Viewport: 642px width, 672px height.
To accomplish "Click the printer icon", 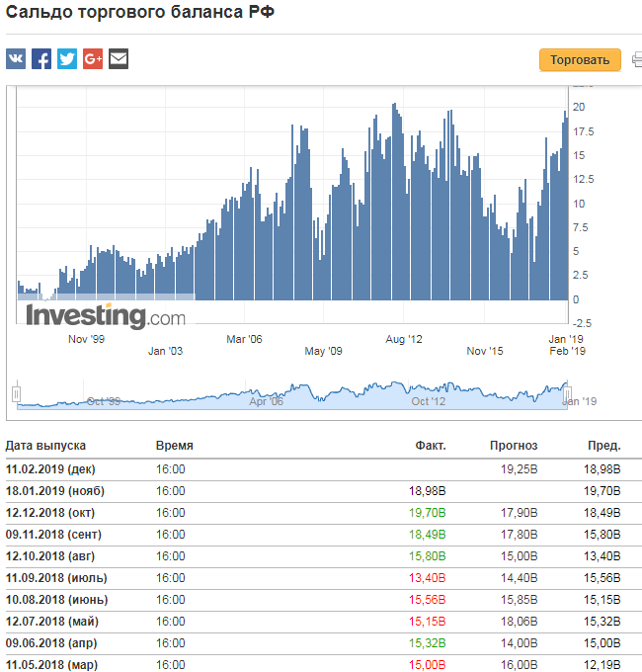I will coord(637,59).
